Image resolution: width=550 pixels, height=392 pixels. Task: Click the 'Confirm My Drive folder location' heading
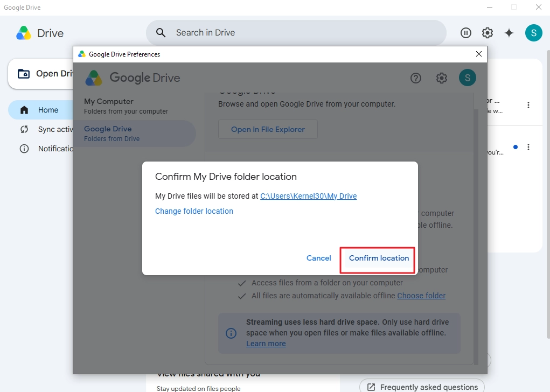(x=226, y=177)
